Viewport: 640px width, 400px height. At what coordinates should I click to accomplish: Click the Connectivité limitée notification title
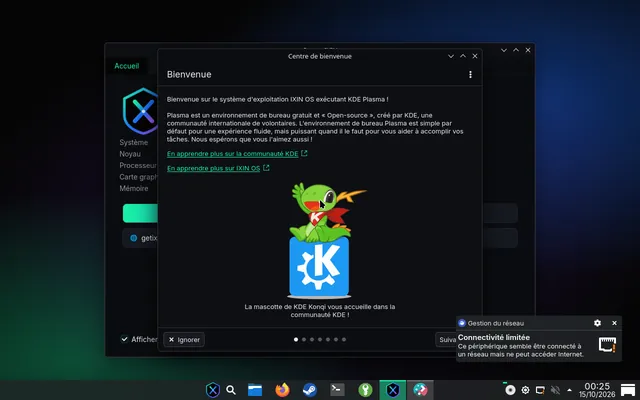click(x=493, y=337)
